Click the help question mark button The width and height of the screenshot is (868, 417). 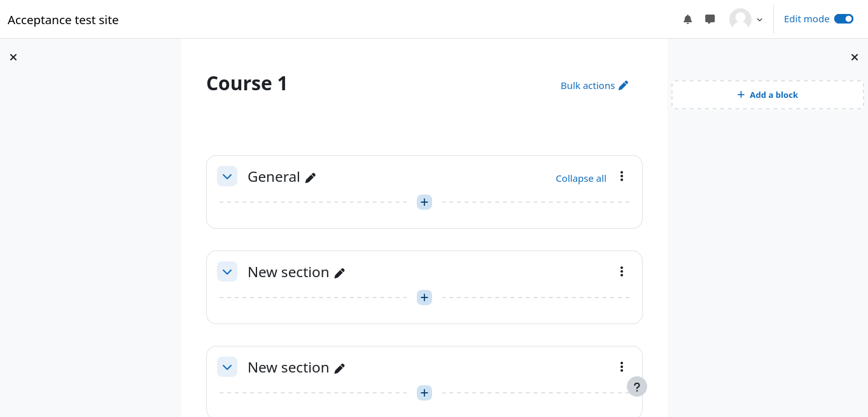click(637, 386)
